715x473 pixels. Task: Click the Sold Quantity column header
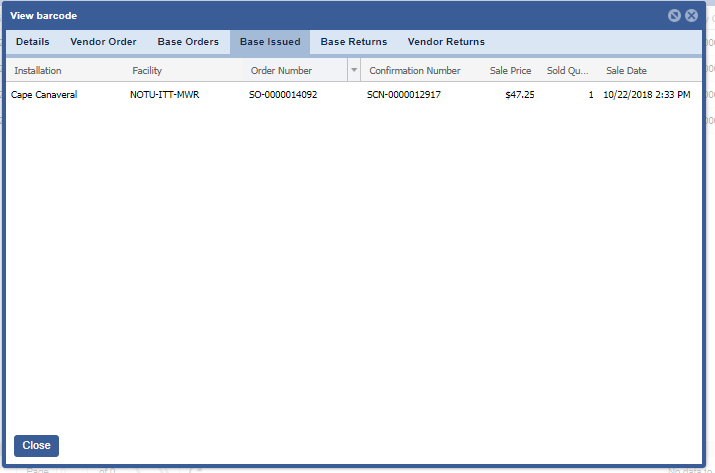[x=568, y=71]
